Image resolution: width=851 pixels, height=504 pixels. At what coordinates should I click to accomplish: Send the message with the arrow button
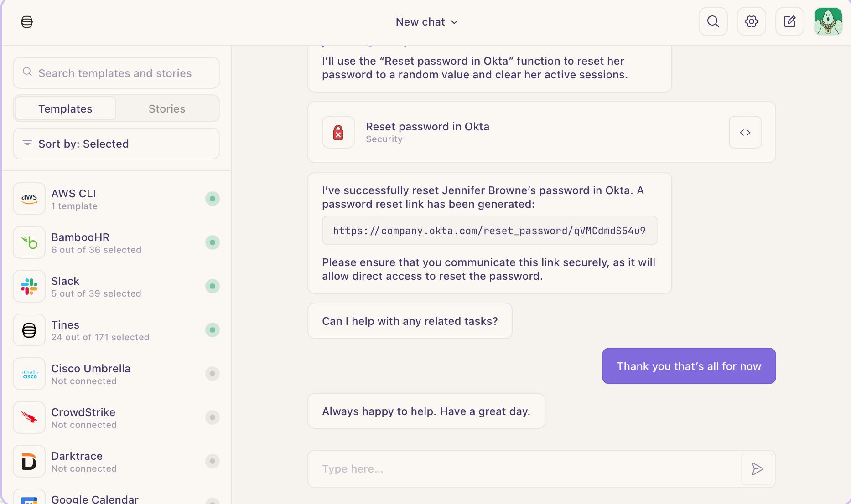tap(757, 469)
